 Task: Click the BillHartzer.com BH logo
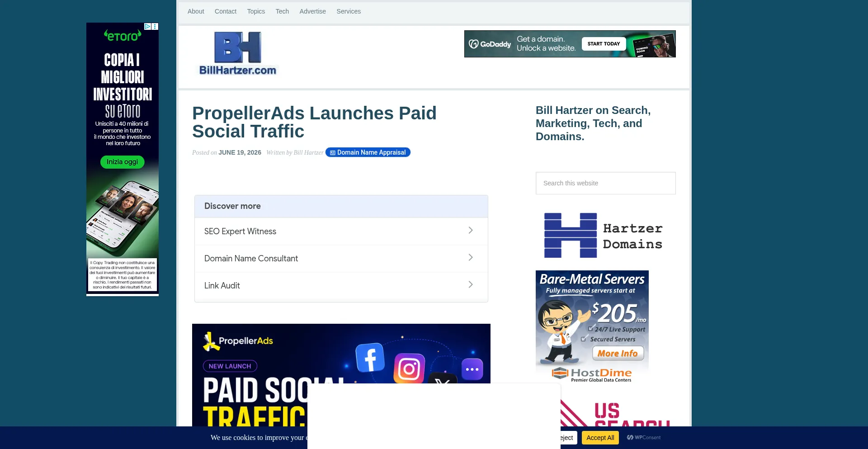tap(238, 53)
